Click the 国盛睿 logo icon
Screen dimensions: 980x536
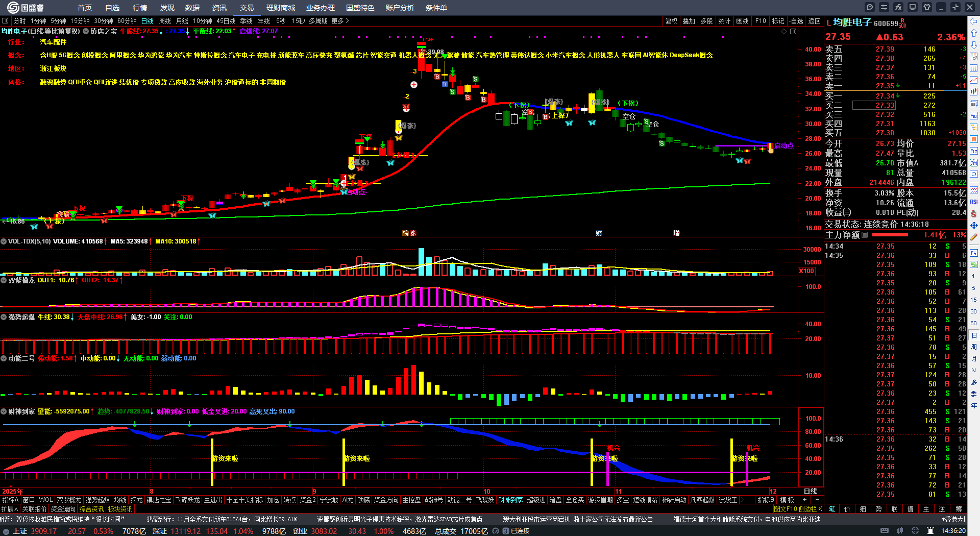click(x=13, y=7)
